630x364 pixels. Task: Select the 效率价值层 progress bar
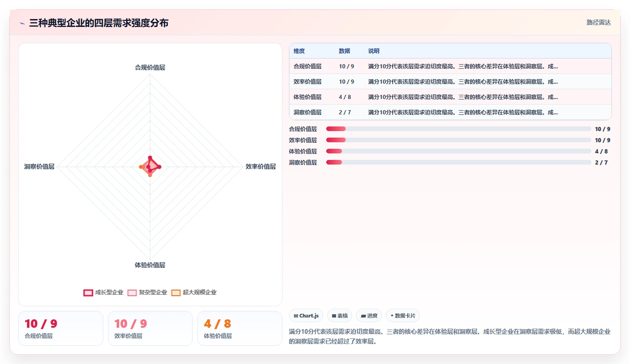point(458,140)
